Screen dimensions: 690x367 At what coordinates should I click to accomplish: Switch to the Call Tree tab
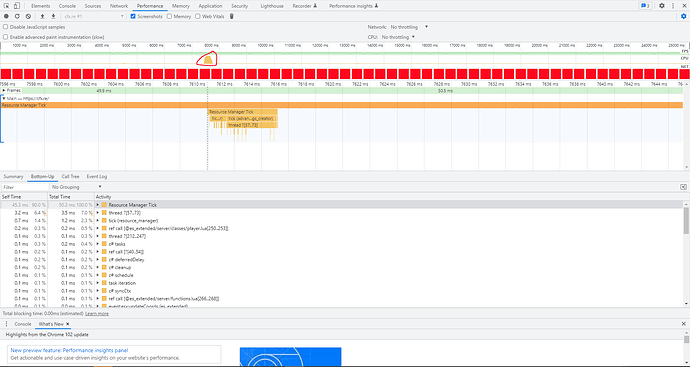[x=70, y=176]
